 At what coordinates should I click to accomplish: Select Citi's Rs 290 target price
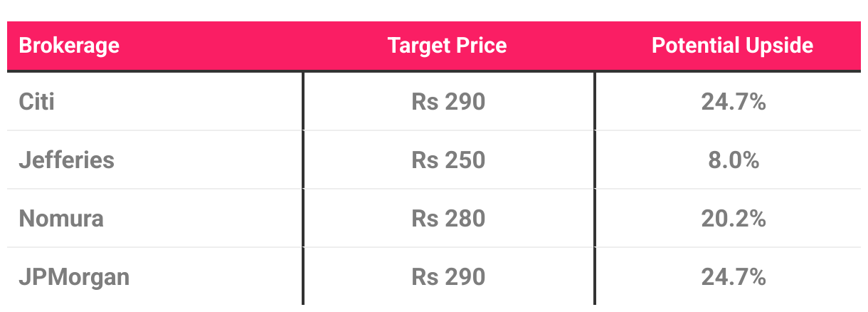point(448,102)
